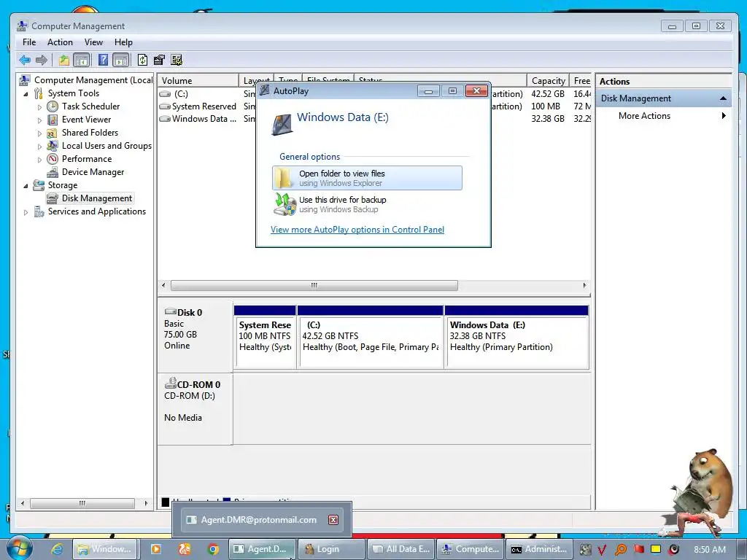747x560 pixels.
Task: Click the taskbar clock showing 8:50 AM
Action: [x=710, y=550]
